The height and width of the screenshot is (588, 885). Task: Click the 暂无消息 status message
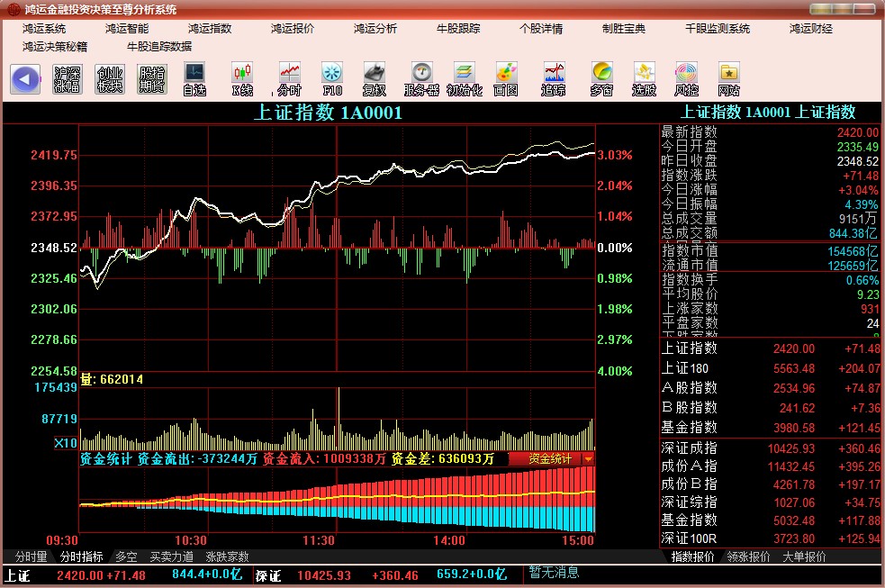[554, 573]
